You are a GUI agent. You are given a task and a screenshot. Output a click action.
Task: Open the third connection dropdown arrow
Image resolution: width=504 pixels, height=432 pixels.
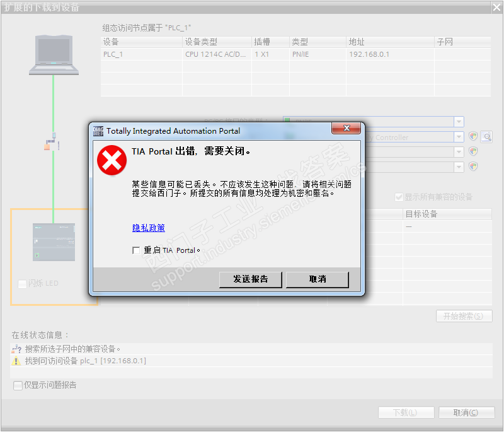coord(459,152)
